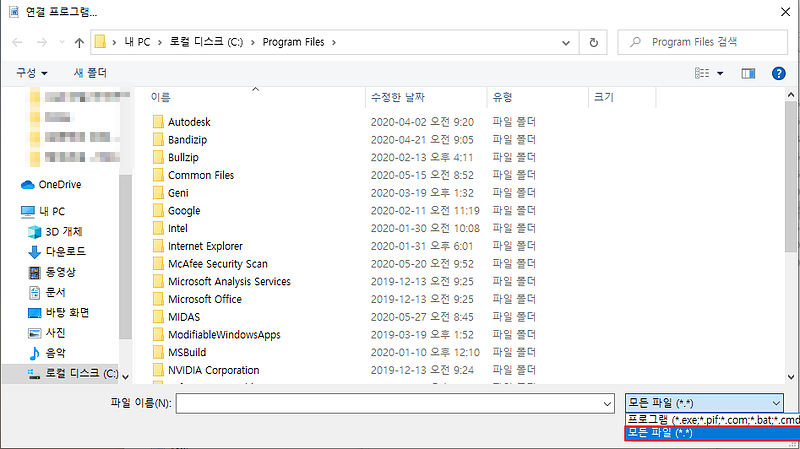Screen dimensions: 800x449
Task: Select 로컬 디스크 (C:) in navigation pane
Action: (x=72, y=373)
